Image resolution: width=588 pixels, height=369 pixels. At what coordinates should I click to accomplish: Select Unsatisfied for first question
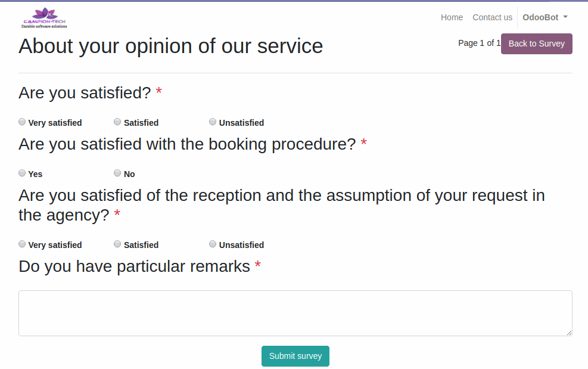click(213, 122)
